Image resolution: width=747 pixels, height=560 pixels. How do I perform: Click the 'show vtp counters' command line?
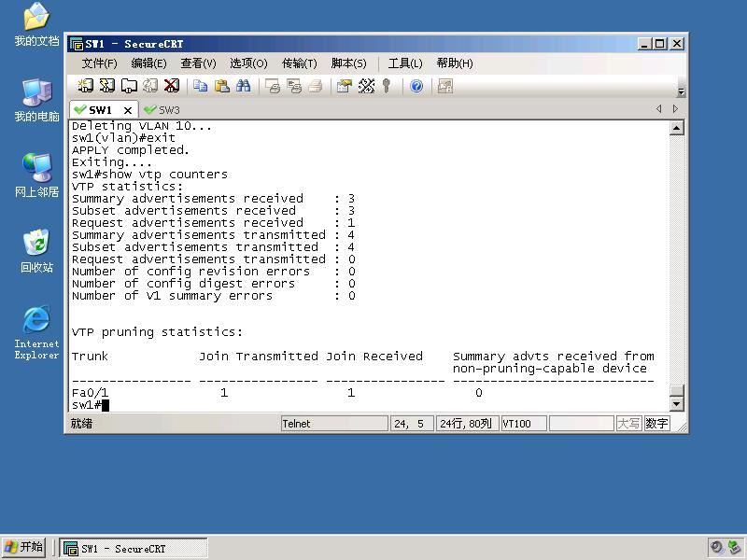pos(149,175)
